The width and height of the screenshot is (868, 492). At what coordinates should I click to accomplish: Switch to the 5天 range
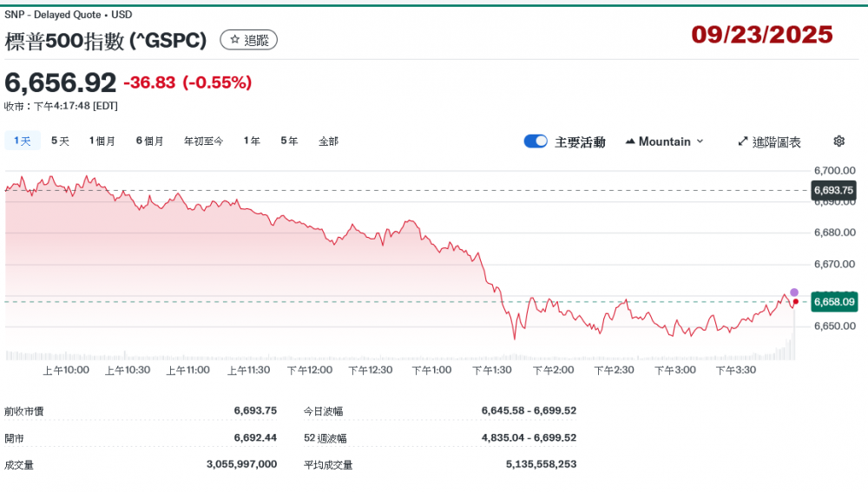[x=60, y=141]
